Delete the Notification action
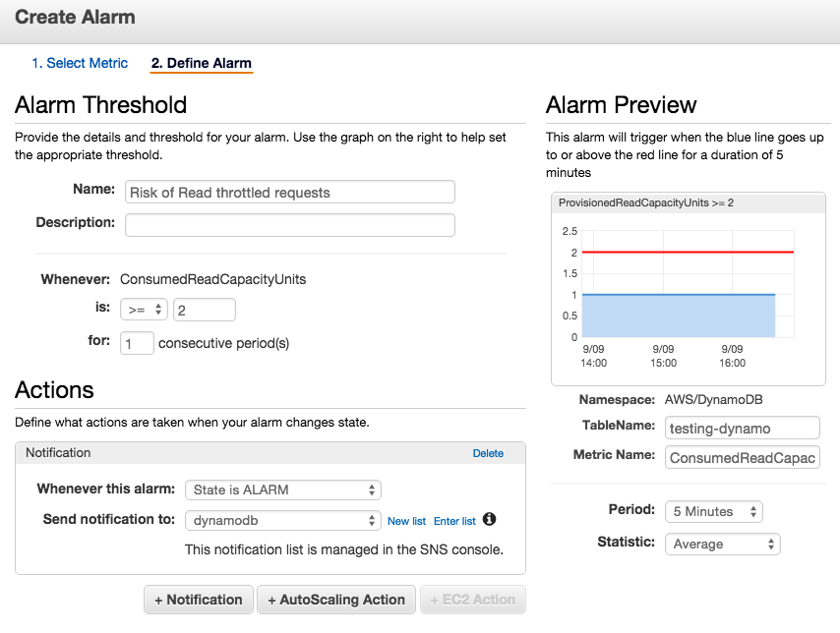The width and height of the screenshot is (840, 633). tap(488, 452)
